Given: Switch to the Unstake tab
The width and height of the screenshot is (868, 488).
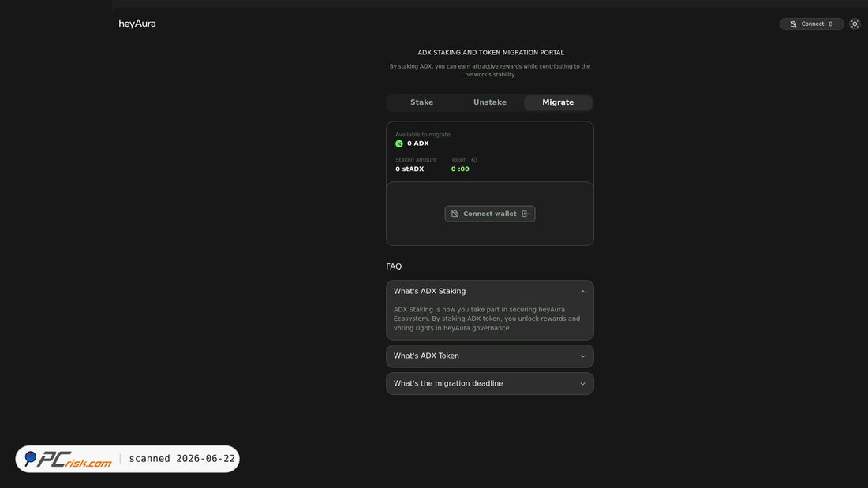Looking at the screenshot, I should [x=490, y=102].
